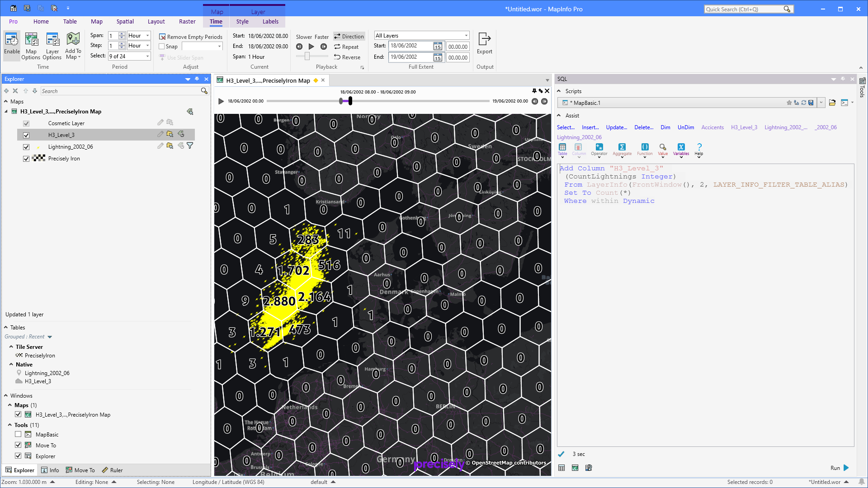This screenshot has width=868, height=488.
Task: Click the Layer Options icon on the ribbon
Action: click(x=52, y=45)
